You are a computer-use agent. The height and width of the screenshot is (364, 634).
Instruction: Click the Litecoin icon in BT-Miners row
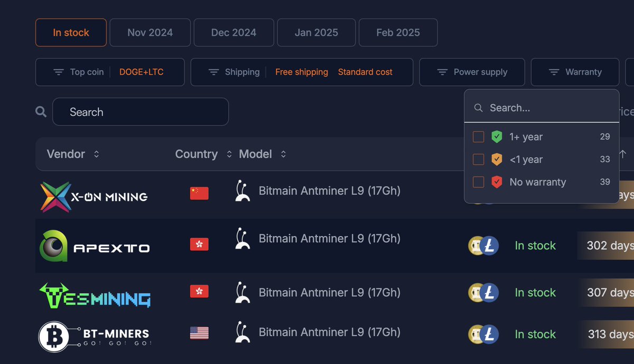[490, 334]
